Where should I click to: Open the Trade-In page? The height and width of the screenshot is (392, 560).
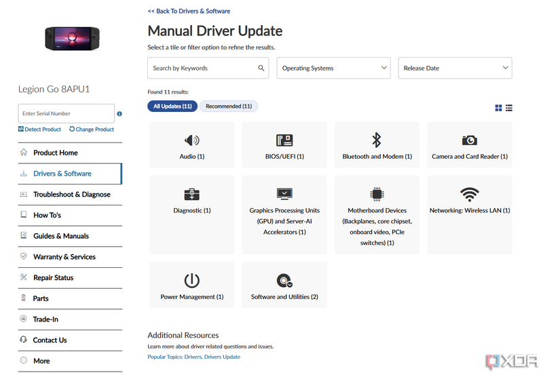pyautogui.click(x=70, y=319)
